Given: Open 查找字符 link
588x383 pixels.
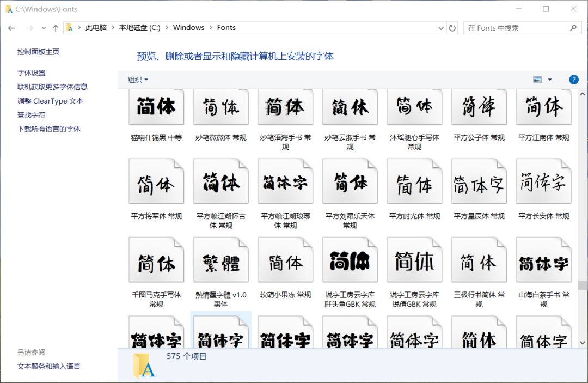Looking at the screenshot, I should [31, 115].
